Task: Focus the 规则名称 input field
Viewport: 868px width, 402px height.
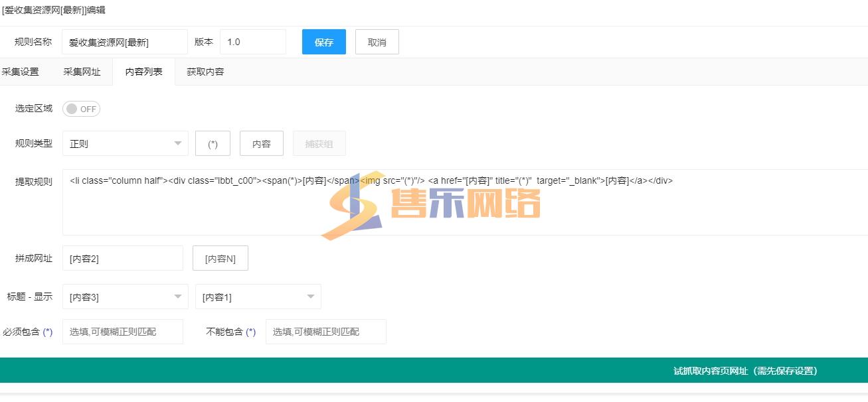Action: [125, 42]
